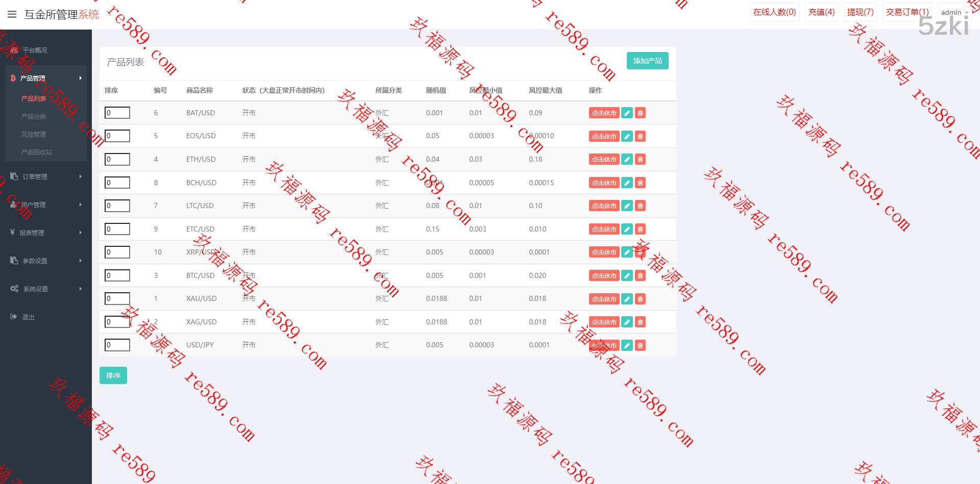Screen dimensions: 980x484
Task: Click trash icon in the BCH/USD row
Action: tap(640, 183)
